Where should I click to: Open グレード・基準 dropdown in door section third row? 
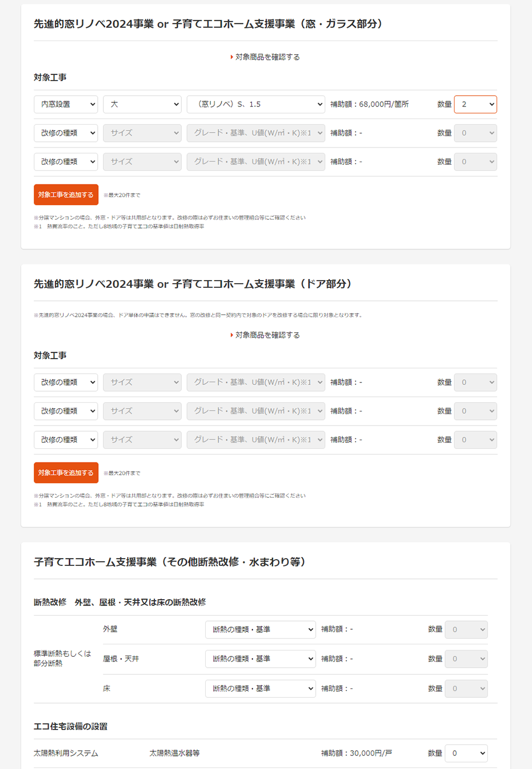coord(256,439)
